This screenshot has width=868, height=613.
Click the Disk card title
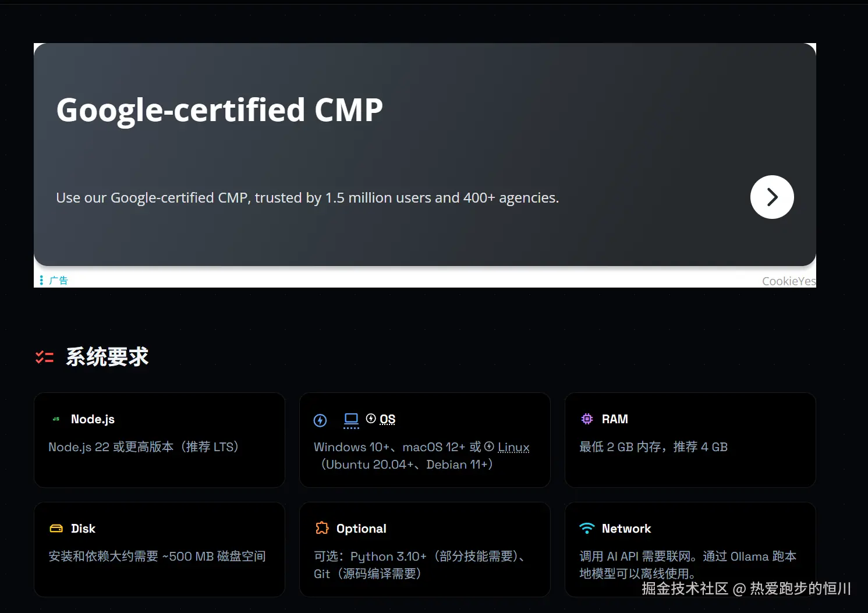(x=83, y=529)
